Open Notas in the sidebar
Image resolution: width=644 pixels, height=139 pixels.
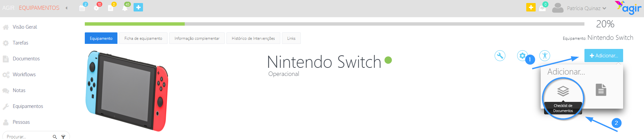point(19,90)
